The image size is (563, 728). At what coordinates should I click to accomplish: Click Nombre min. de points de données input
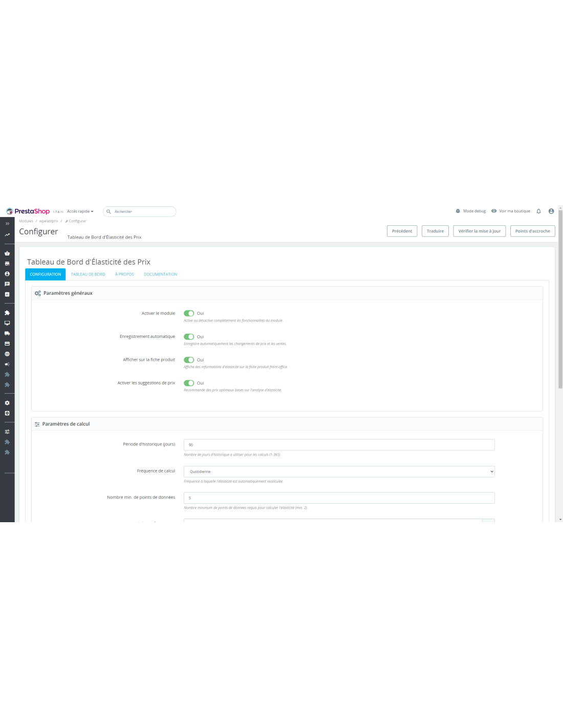[339, 498]
